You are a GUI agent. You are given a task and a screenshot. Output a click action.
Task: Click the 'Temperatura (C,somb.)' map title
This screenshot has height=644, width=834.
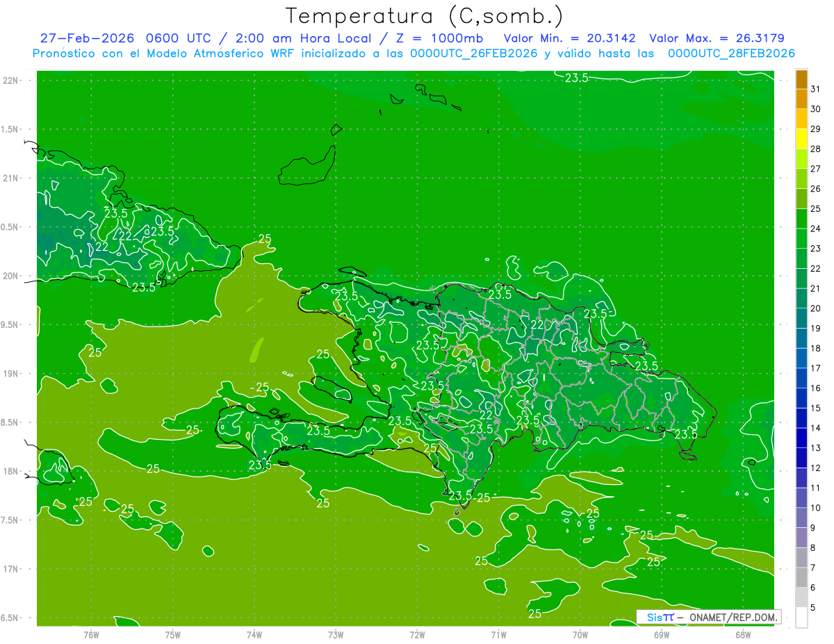click(425, 16)
